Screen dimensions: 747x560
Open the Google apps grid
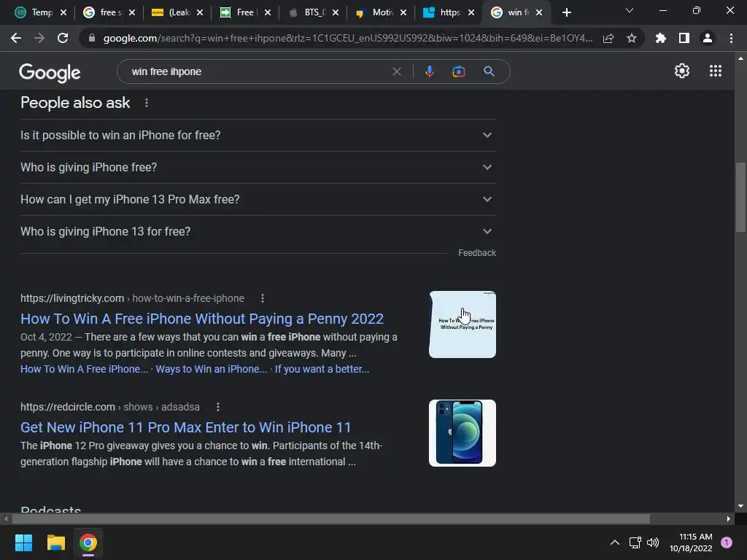716,71
